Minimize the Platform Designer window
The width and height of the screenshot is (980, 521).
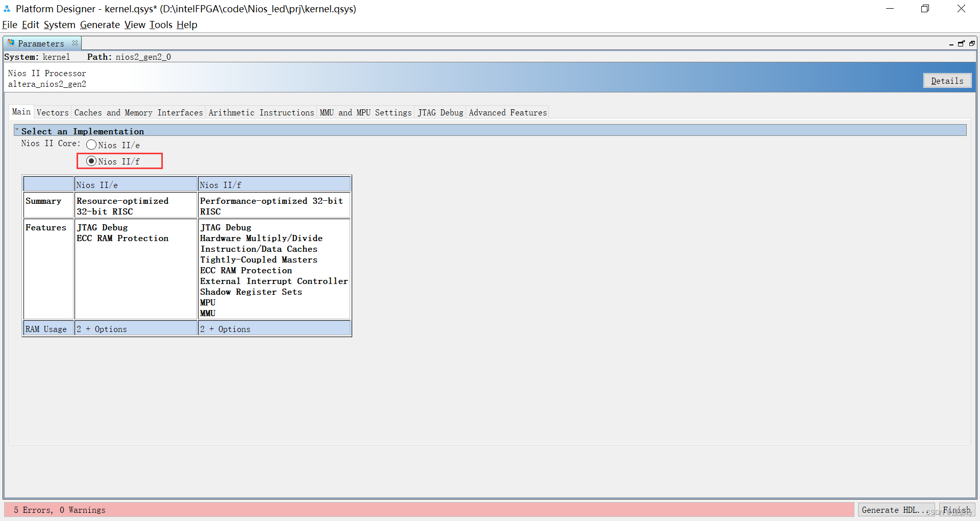click(x=890, y=9)
